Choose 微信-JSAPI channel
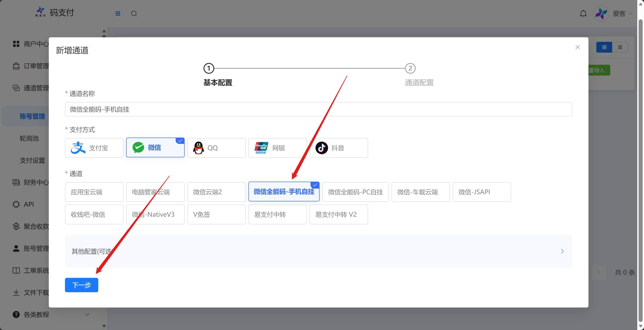 (482, 192)
